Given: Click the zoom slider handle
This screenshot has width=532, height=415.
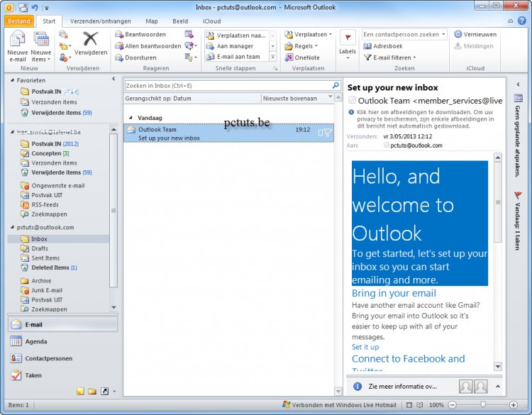Looking at the screenshot, I should click(483, 404).
